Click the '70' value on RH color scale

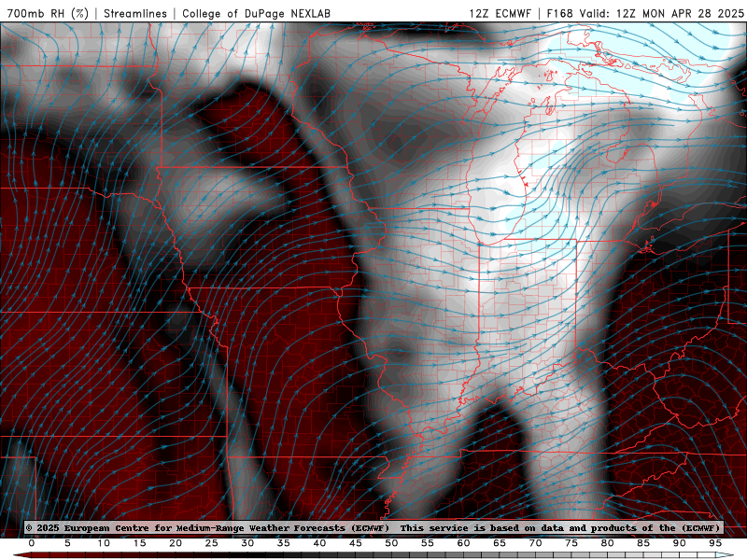point(535,543)
